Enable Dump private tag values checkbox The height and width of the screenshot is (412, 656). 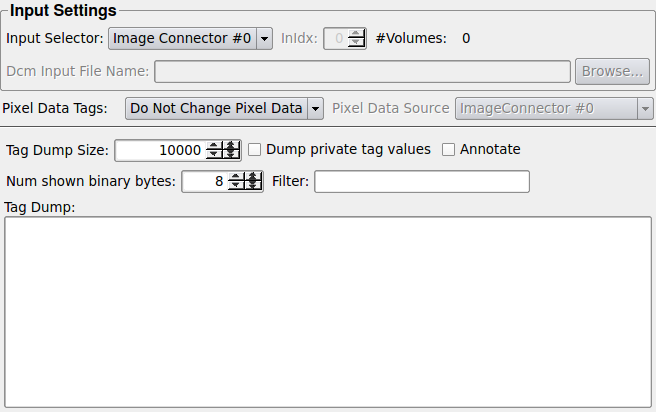pyautogui.click(x=256, y=150)
